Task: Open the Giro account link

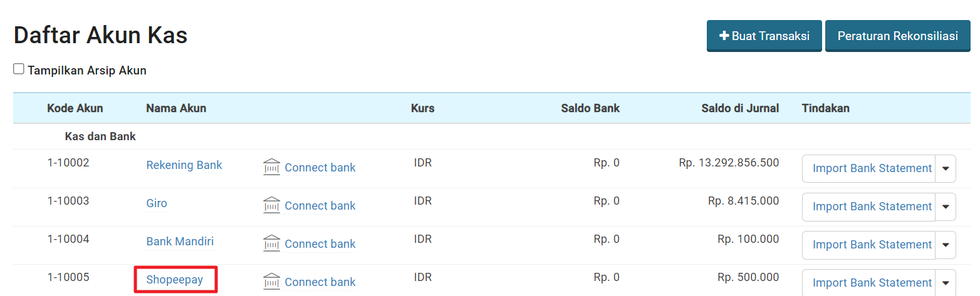Action: 157,203
